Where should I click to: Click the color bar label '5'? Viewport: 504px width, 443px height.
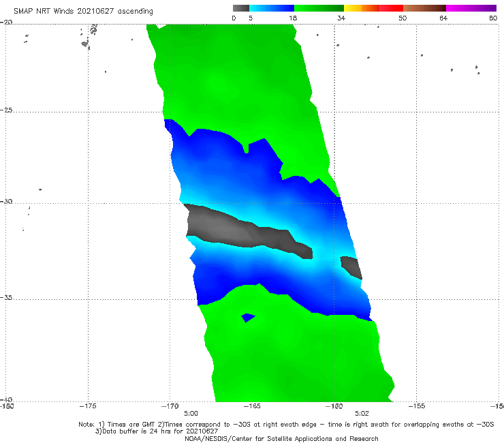[x=251, y=18]
